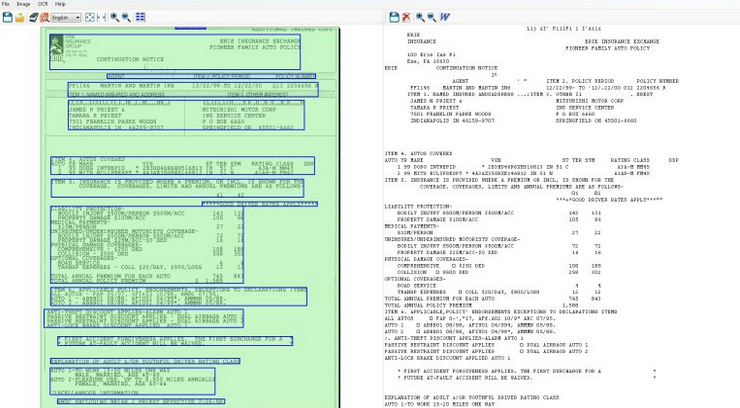Click 'SPRINGFIELD OH 45501-6660' in output text
Screen dimensions: 740x408
click(596, 121)
